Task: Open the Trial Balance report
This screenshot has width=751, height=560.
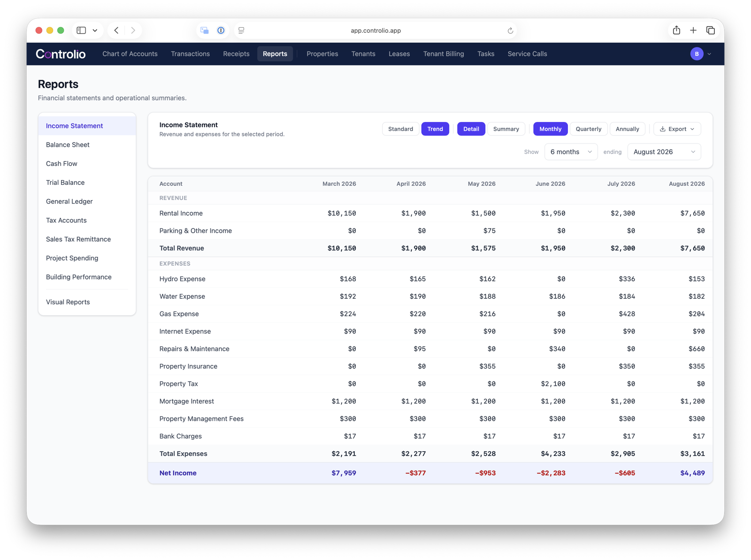Action: click(87, 182)
